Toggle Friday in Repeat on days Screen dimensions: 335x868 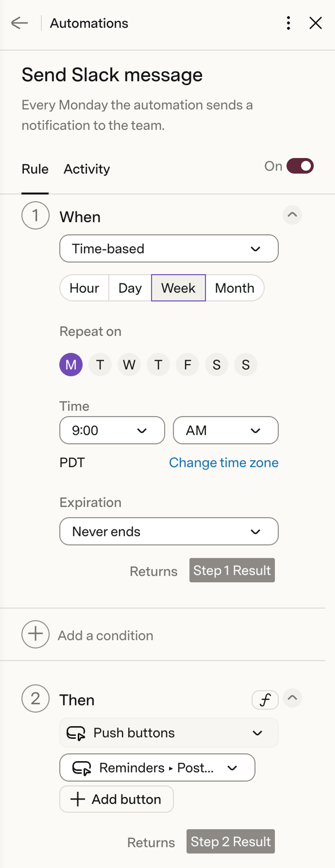coord(187,365)
